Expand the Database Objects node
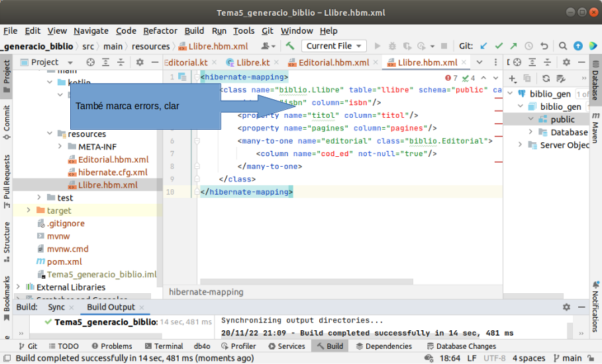This screenshot has width=602, height=364. (531, 132)
